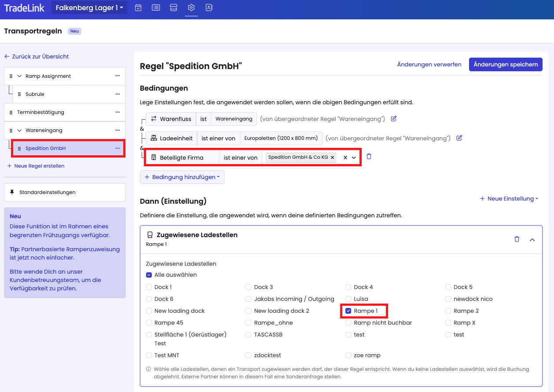Image resolution: width=554 pixels, height=392 pixels.
Task: Toggle the Alle auswählen checkbox
Action: pos(149,275)
